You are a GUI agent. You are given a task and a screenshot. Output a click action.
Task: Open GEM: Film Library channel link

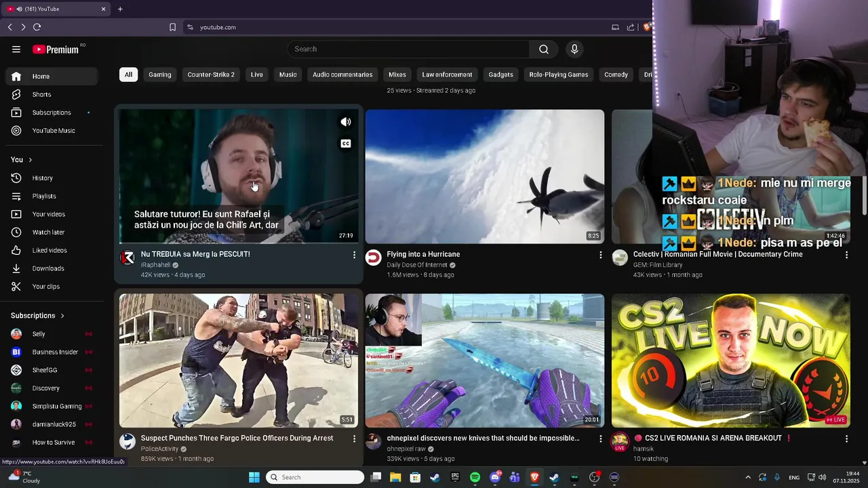click(x=658, y=265)
